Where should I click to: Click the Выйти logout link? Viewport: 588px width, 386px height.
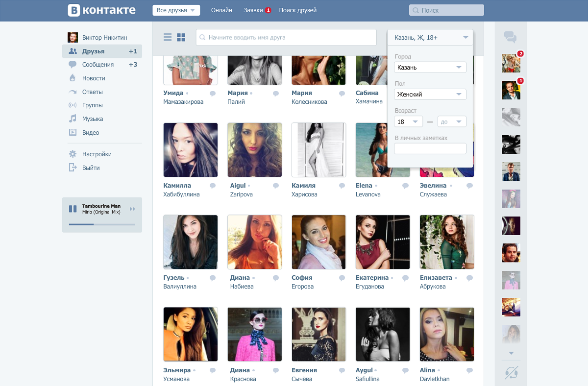tap(91, 168)
